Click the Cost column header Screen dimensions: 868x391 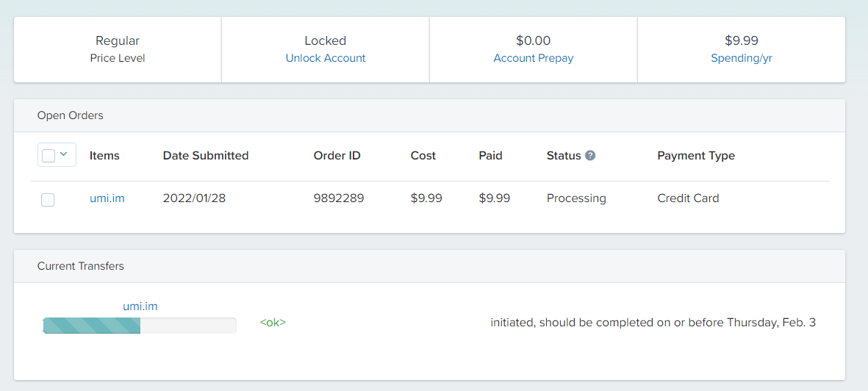(423, 156)
